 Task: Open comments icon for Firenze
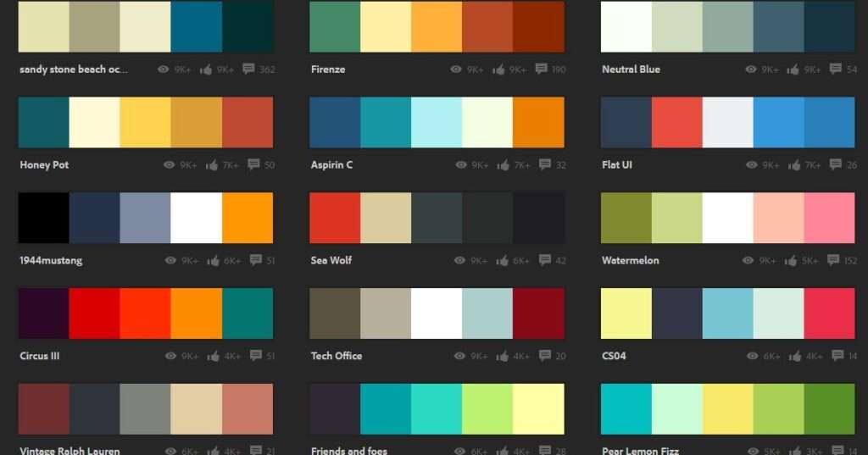coord(542,69)
